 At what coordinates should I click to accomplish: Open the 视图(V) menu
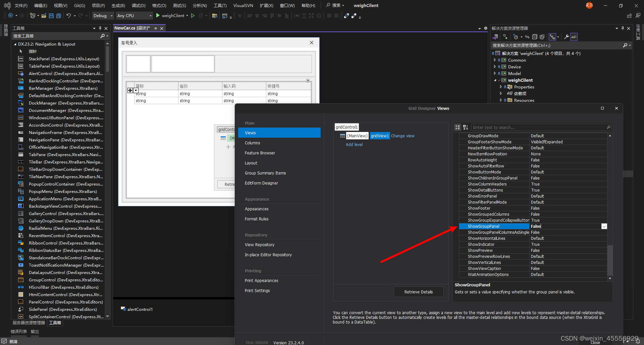[60, 5]
